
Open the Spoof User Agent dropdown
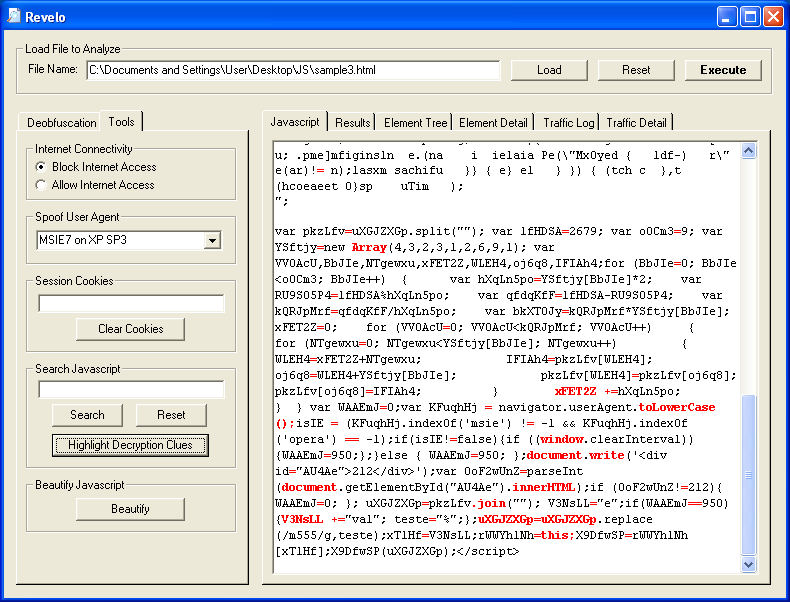point(211,240)
